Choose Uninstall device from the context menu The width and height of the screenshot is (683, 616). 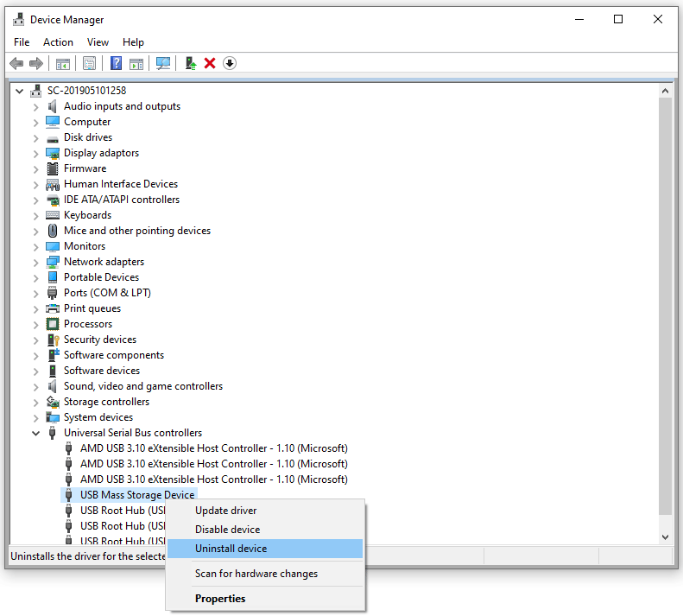coord(231,549)
